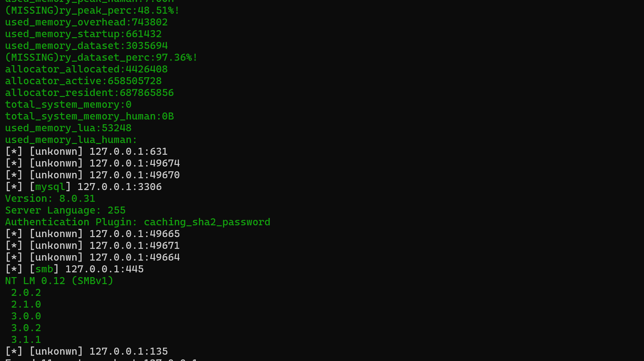The image size is (644, 361).
Task: Click the 'allocator_resident:687865856' line
Action: pyautogui.click(x=90, y=93)
